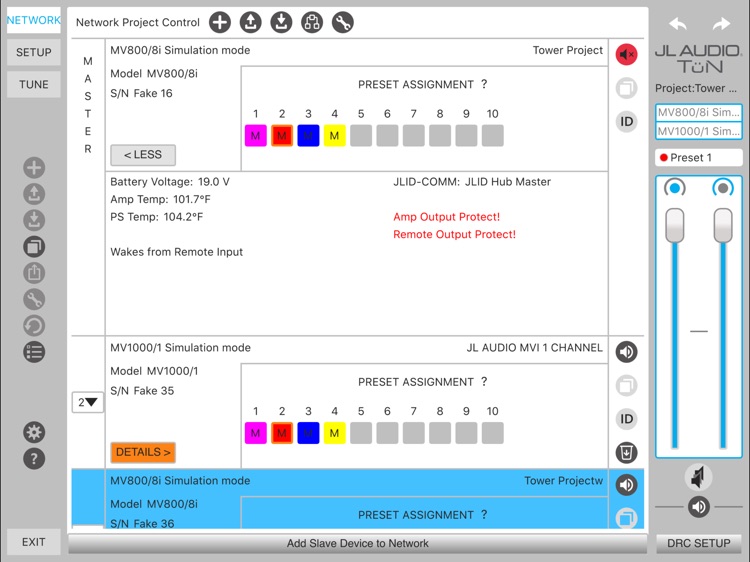Click the right volume fader handle

[x=723, y=225]
